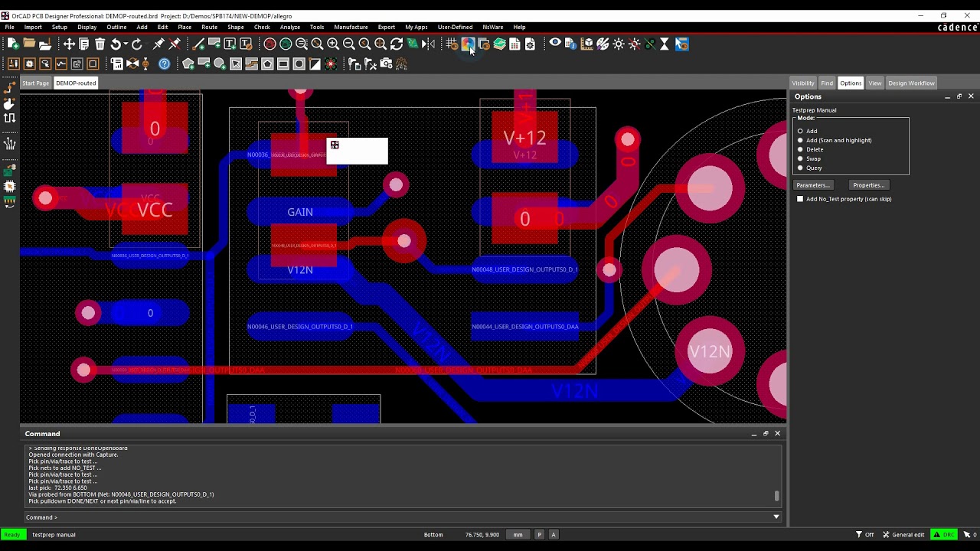Select the Move tool icon

[x=69, y=44]
